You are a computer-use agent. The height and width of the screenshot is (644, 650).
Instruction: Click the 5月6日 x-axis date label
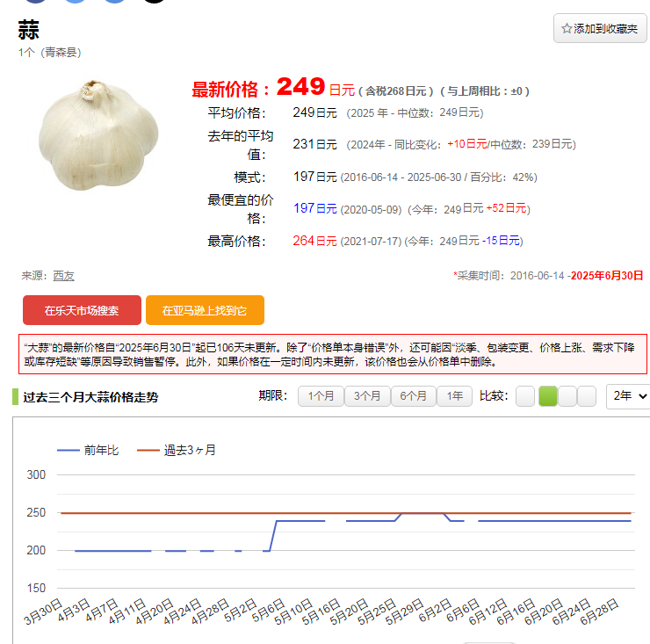(x=268, y=611)
